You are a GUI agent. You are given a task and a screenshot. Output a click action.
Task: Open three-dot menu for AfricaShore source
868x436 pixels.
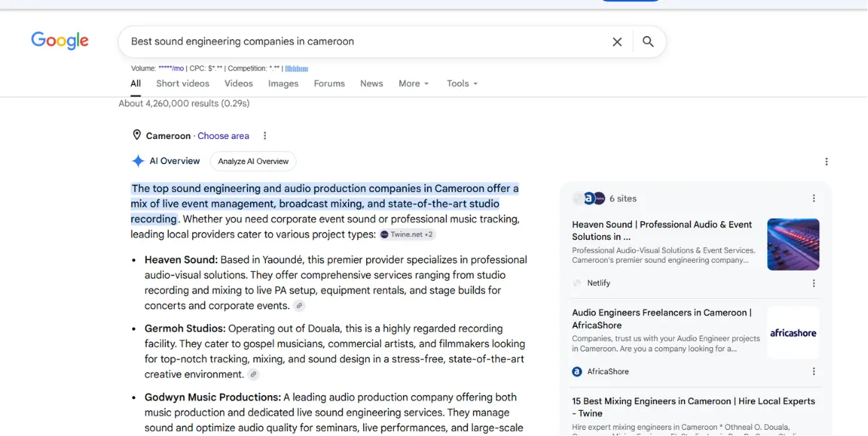[814, 371]
